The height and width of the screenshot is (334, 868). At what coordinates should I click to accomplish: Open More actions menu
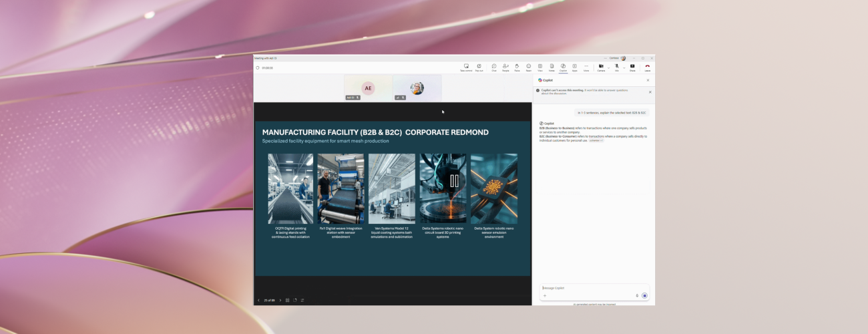(586, 67)
